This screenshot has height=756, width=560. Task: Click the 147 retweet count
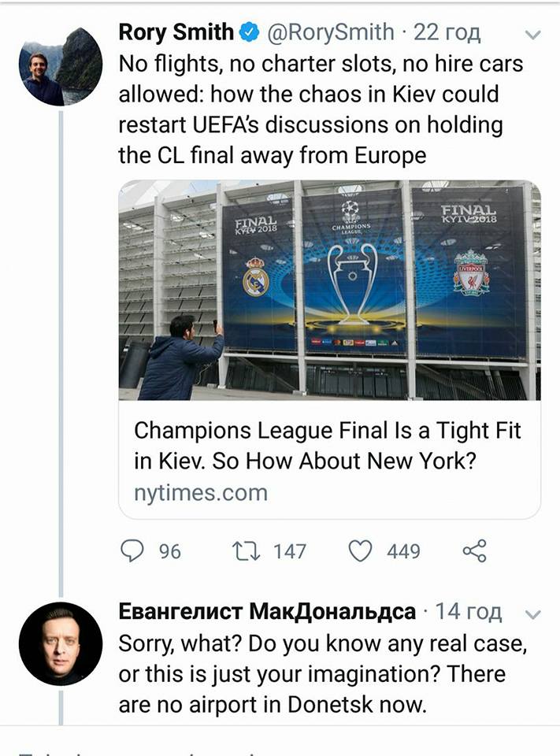289,552
